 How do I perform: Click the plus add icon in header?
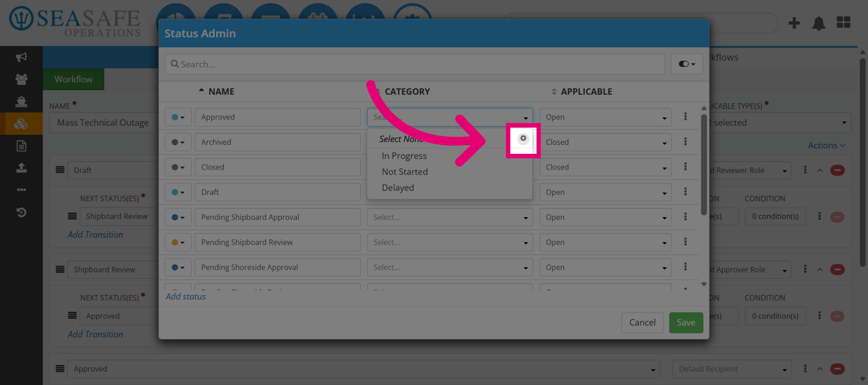click(x=794, y=23)
